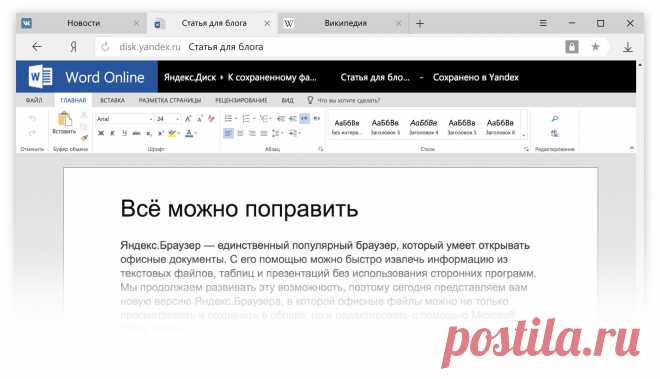
Task: Click the Format Painter brush icon
Action: (84, 138)
